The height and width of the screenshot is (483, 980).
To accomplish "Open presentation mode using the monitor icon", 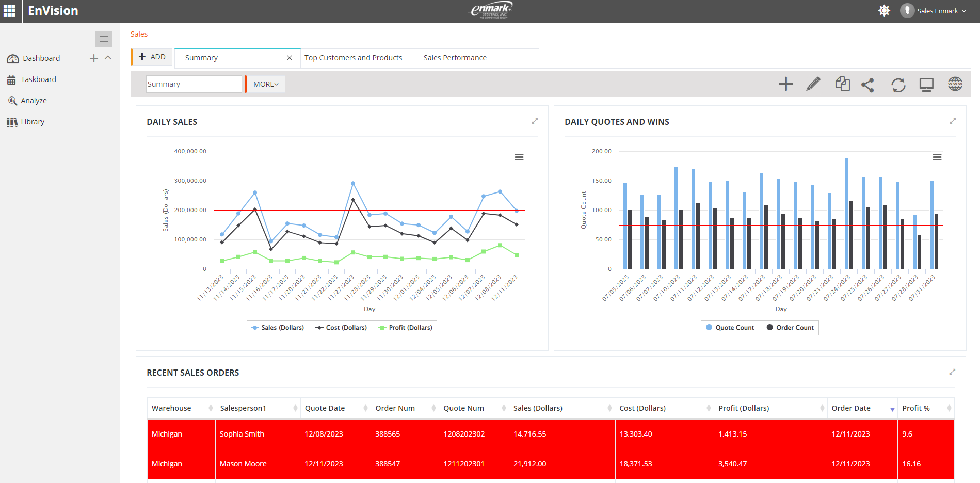I will click(926, 84).
